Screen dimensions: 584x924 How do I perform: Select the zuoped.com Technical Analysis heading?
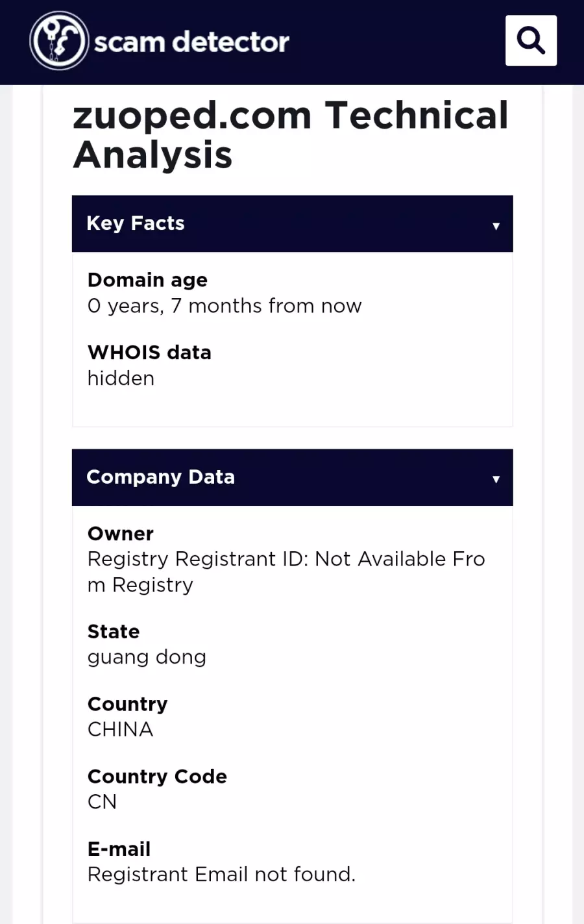(x=291, y=135)
